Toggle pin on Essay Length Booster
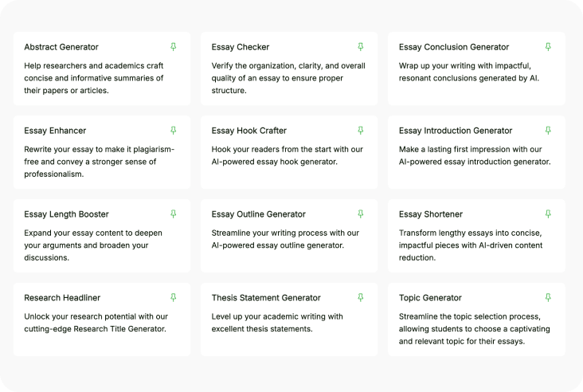 coord(174,214)
